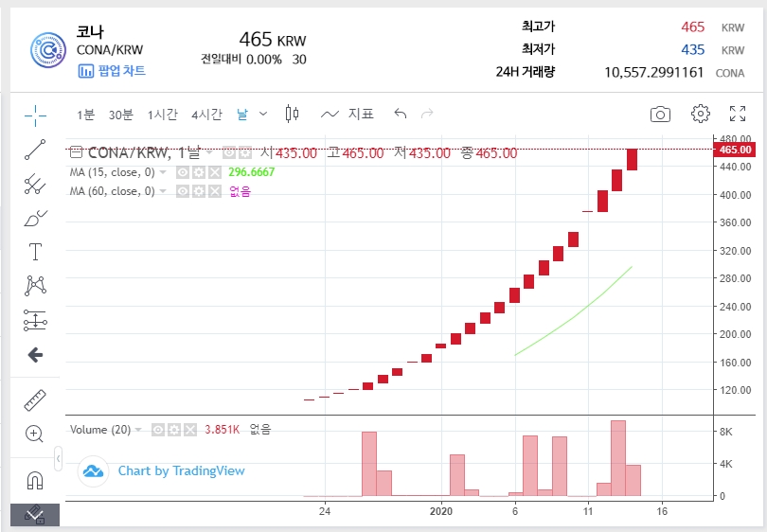The image size is (767, 532).
Task: Hide the Volume indicator
Action: 158,430
